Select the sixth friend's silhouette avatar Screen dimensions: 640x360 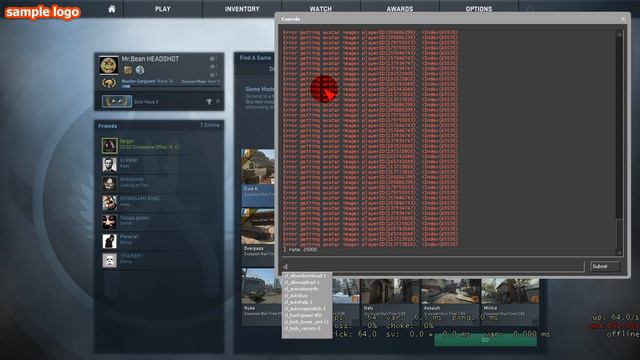(x=109, y=241)
